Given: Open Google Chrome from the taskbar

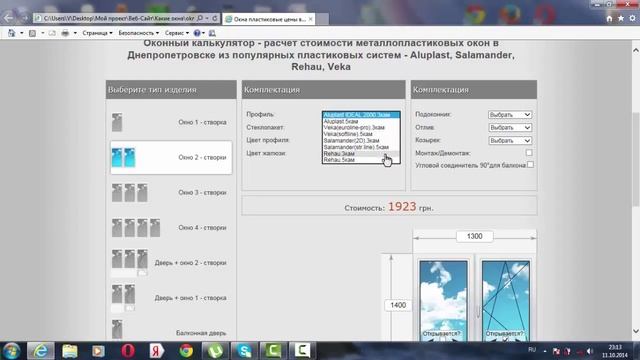Looking at the screenshot, I should (x=186, y=351).
